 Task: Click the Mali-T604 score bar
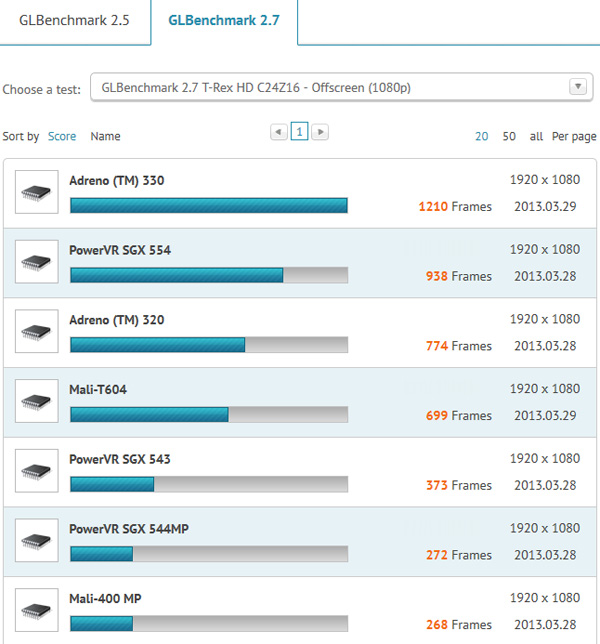coord(209,414)
